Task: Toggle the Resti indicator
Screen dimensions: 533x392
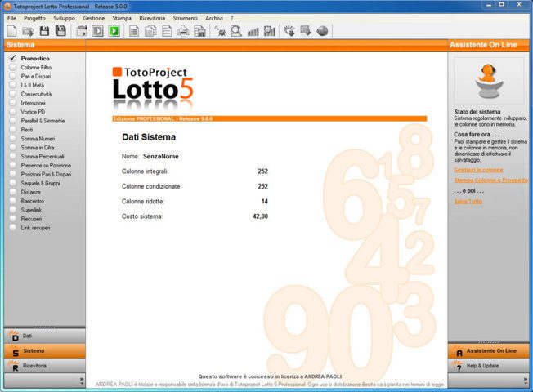Action: [13, 129]
